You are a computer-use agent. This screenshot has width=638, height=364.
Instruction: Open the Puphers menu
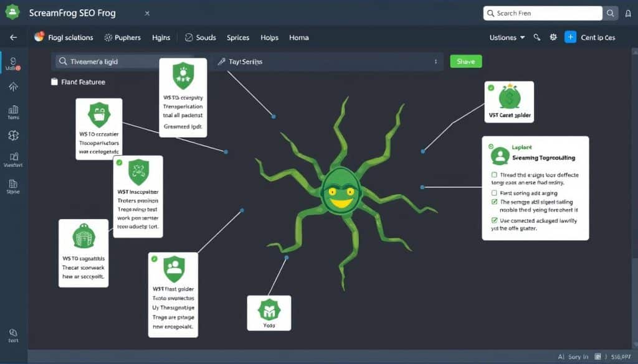click(x=123, y=37)
